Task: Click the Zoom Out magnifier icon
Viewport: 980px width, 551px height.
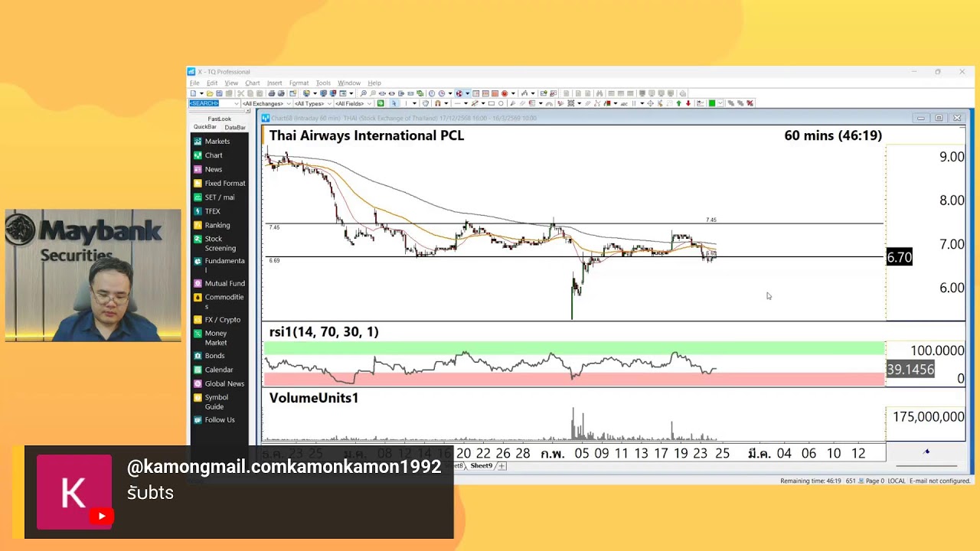Action: (373, 93)
